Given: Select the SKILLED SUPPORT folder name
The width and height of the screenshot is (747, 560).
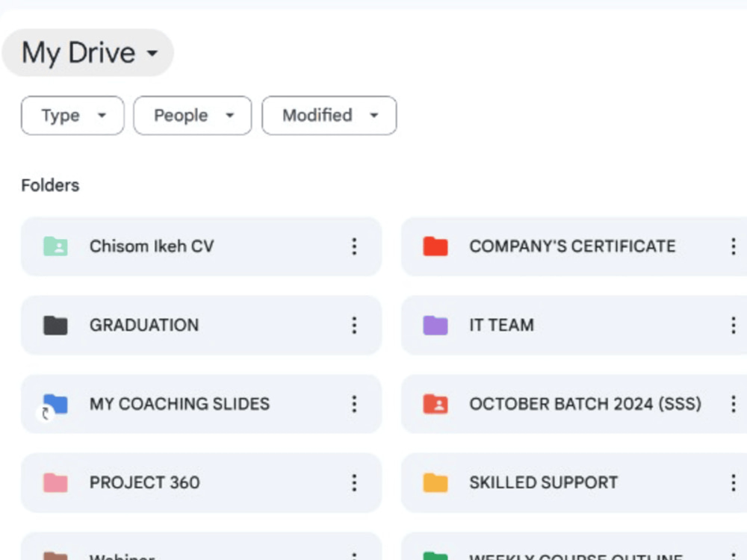Looking at the screenshot, I should (544, 483).
